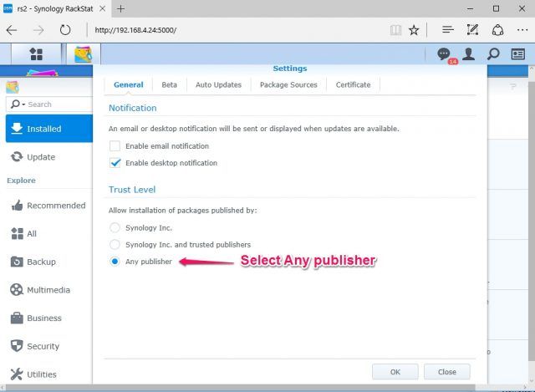This screenshot has height=392, width=535.
Task: Switch to the Certificate tab
Action: pos(353,85)
